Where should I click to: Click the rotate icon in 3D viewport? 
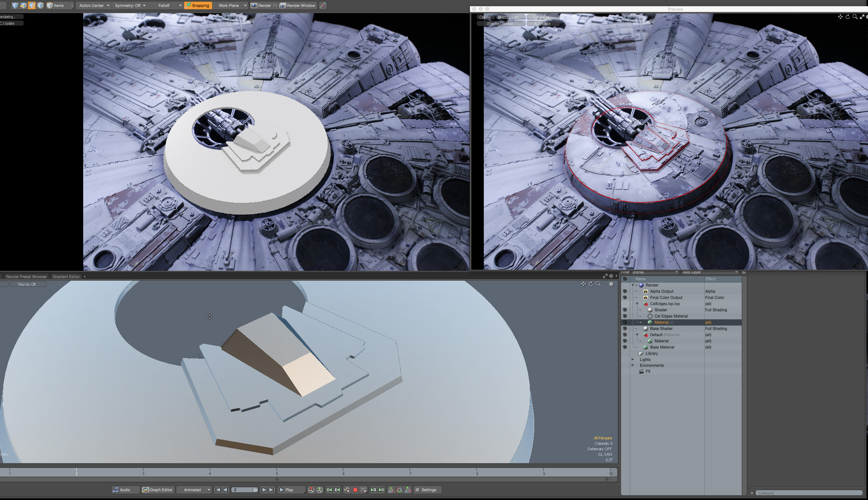coord(591,284)
